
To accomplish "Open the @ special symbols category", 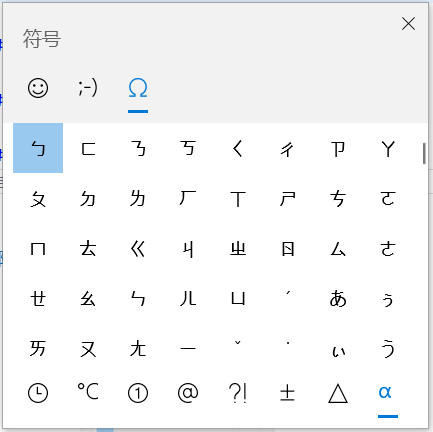I will click(188, 393).
